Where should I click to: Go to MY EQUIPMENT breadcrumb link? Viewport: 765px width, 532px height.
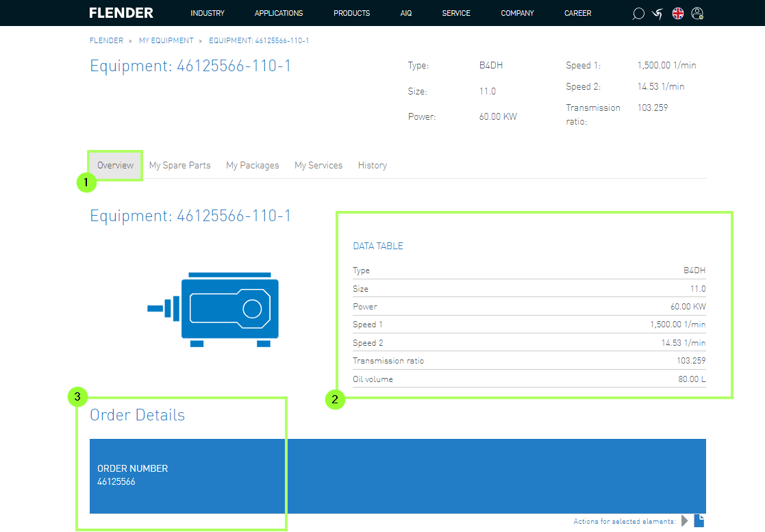pyautogui.click(x=166, y=40)
